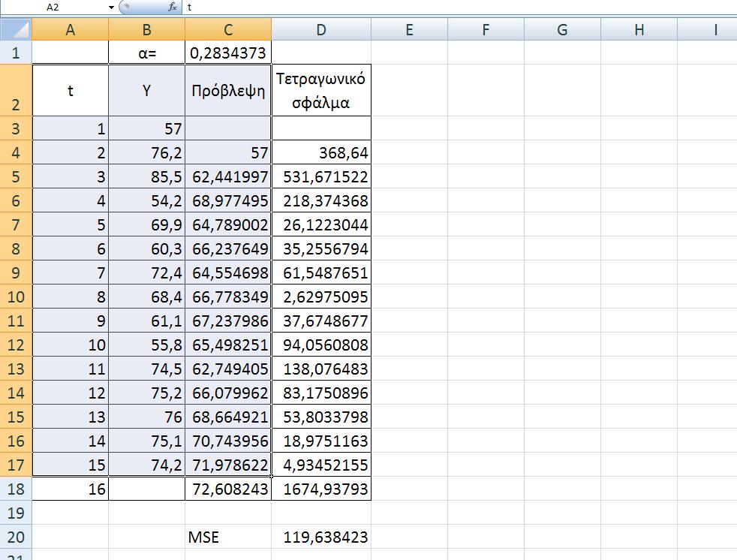
Task: Click Y value 61,1 cell
Action: [x=146, y=321]
